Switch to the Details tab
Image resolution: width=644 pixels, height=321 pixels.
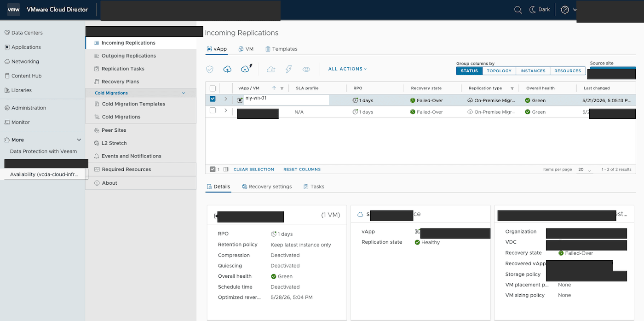218,187
